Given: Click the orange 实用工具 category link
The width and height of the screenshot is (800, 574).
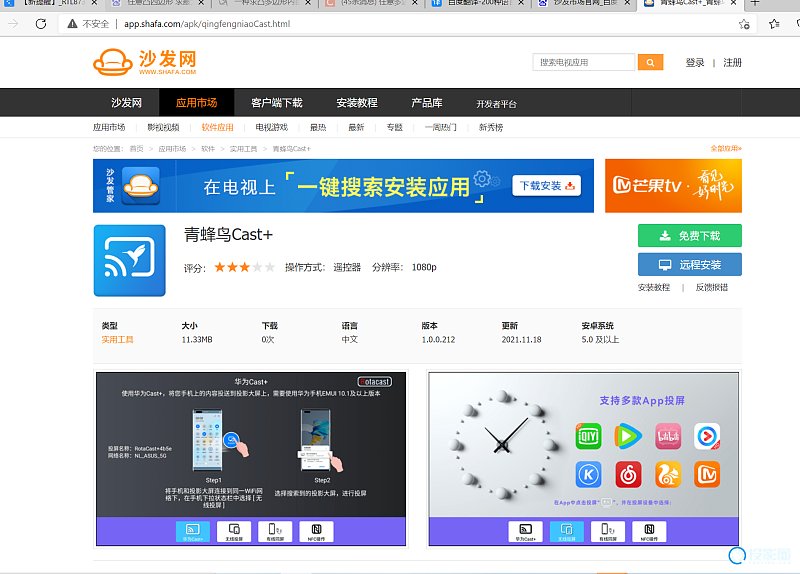Looking at the screenshot, I should tap(117, 339).
